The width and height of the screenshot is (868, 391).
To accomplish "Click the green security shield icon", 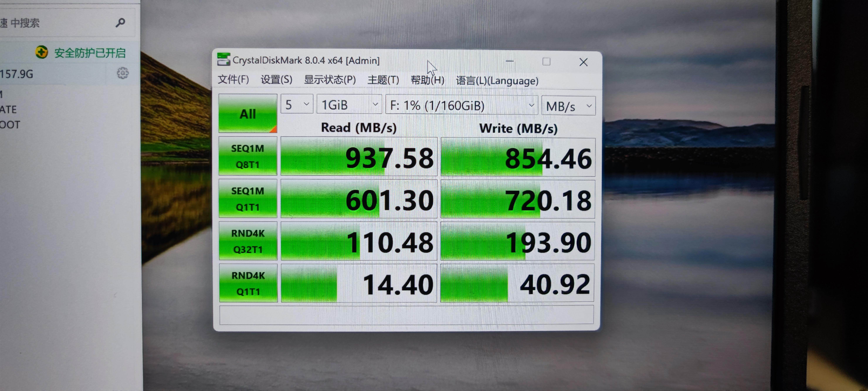I will [x=42, y=52].
